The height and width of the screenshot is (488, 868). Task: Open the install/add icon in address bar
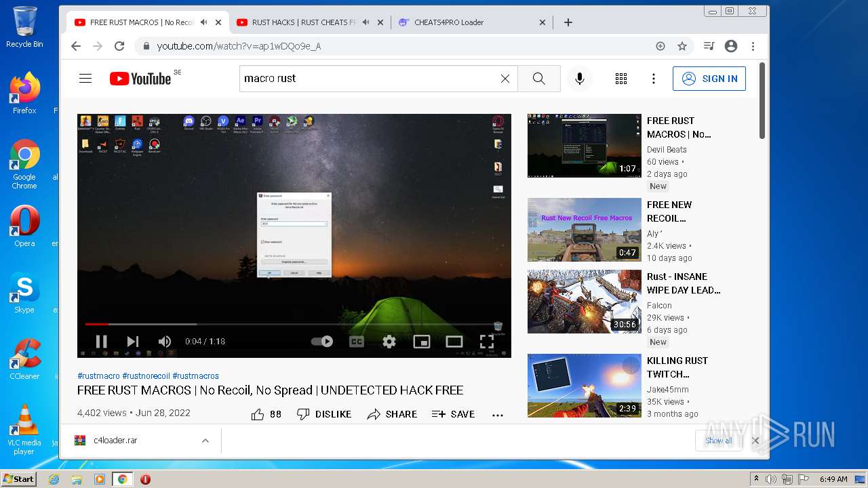(660, 46)
